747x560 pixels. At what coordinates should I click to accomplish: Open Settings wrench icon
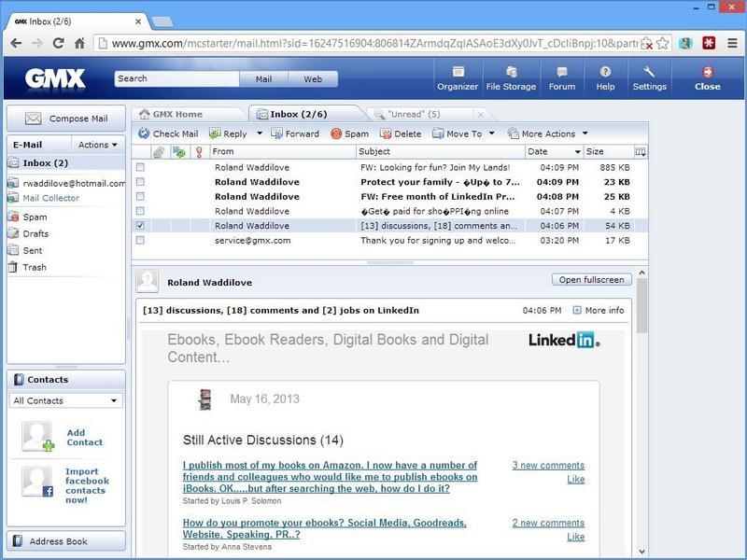tap(649, 72)
